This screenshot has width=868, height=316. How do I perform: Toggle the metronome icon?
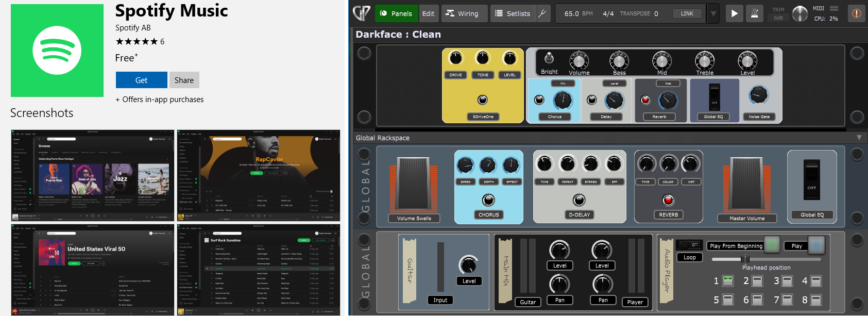tap(754, 13)
